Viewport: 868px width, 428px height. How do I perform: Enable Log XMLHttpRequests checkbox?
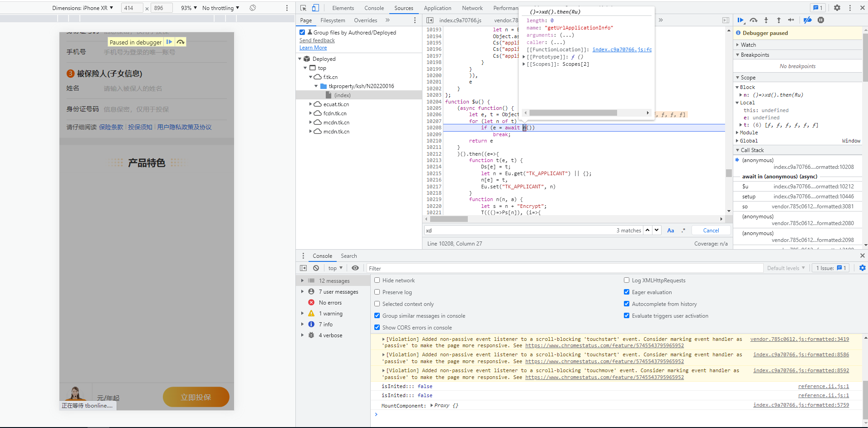(627, 280)
